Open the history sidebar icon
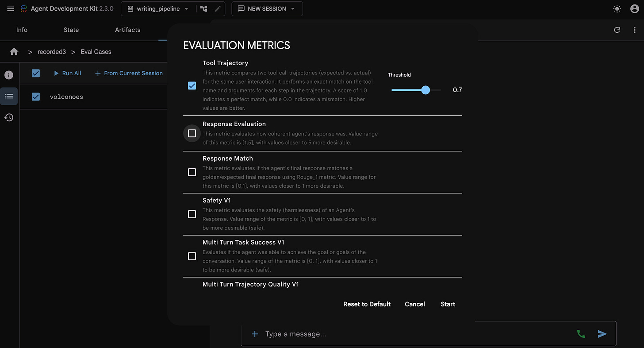This screenshot has width=644, height=348. (x=9, y=117)
